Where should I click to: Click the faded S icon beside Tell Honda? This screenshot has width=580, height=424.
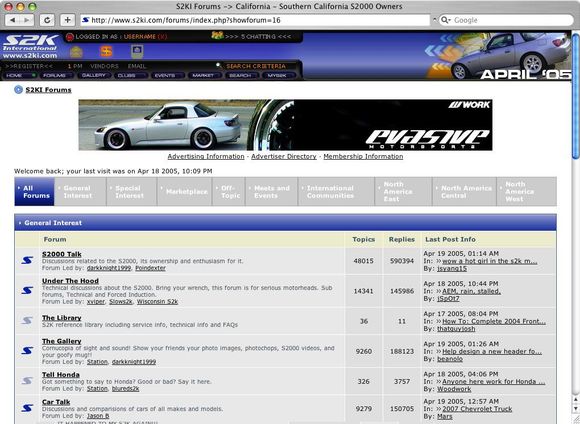[x=27, y=381]
